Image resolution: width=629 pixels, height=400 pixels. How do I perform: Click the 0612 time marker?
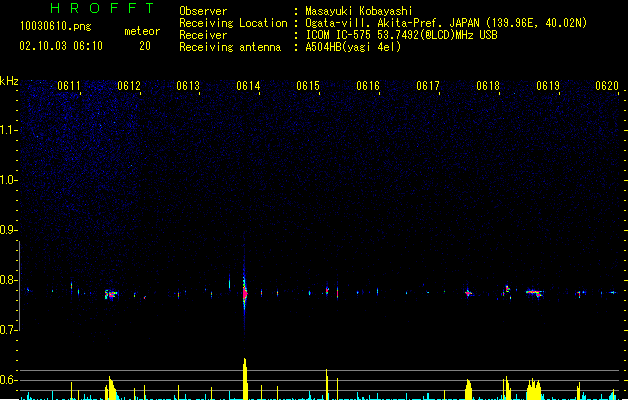coord(129,86)
